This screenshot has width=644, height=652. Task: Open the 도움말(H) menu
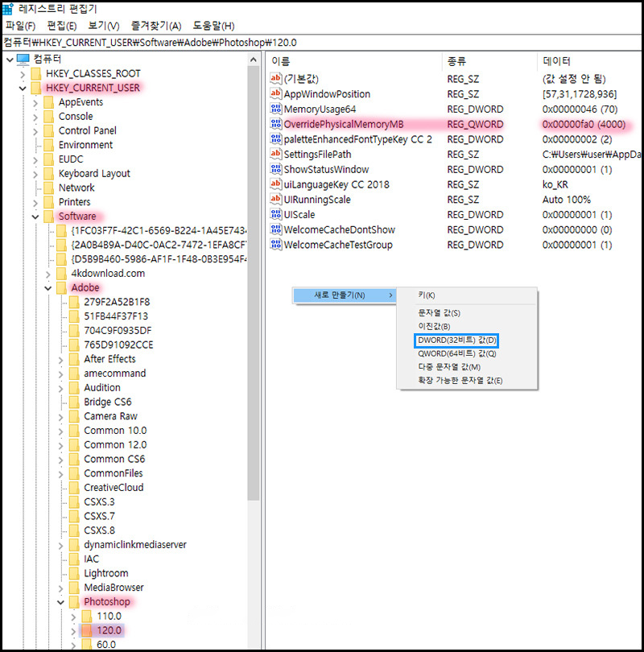coord(213,27)
